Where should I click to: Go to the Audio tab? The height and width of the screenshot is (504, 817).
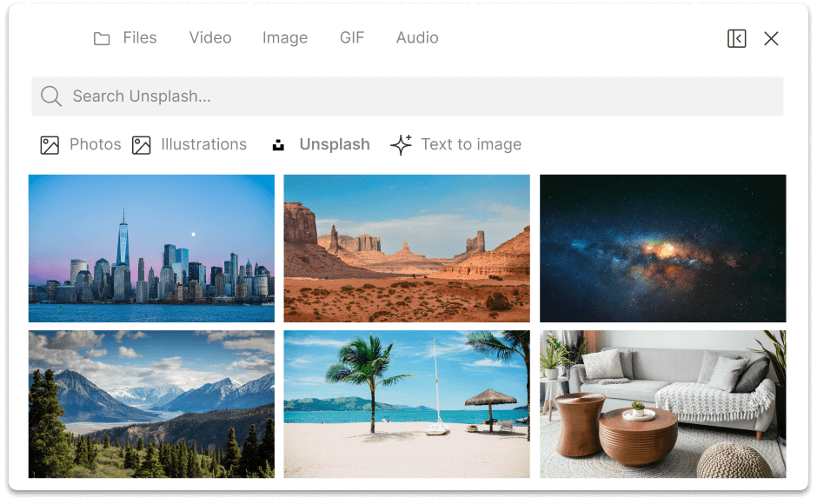[417, 38]
